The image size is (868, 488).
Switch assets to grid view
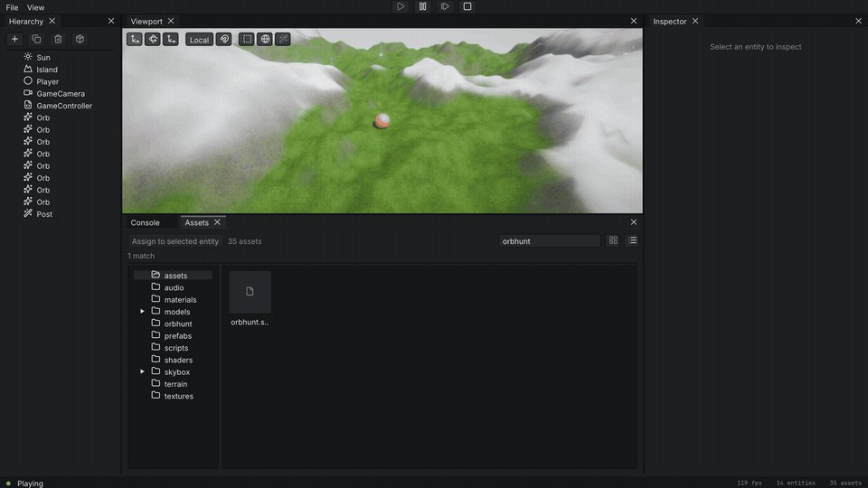(613, 240)
